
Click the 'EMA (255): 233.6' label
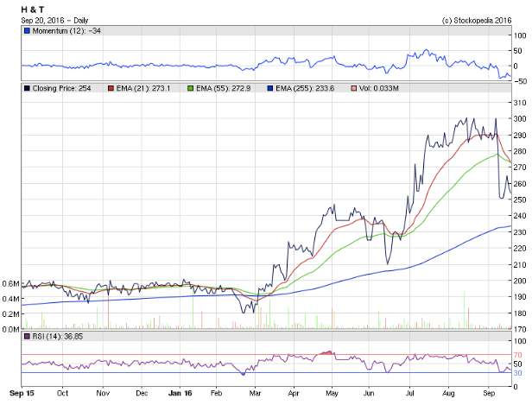pyautogui.click(x=305, y=89)
